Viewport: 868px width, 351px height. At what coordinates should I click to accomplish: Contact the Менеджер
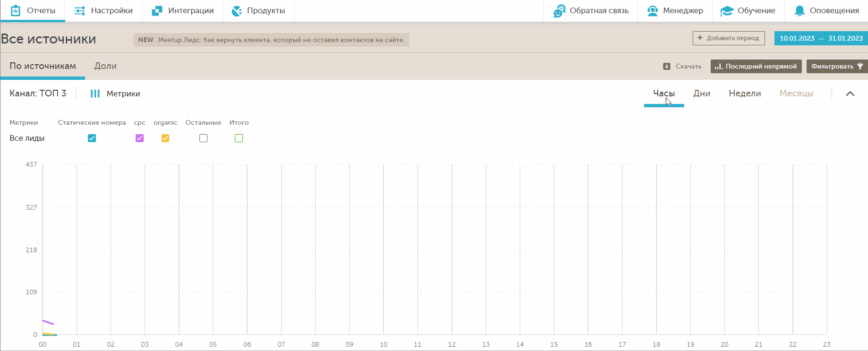(x=675, y=10)
